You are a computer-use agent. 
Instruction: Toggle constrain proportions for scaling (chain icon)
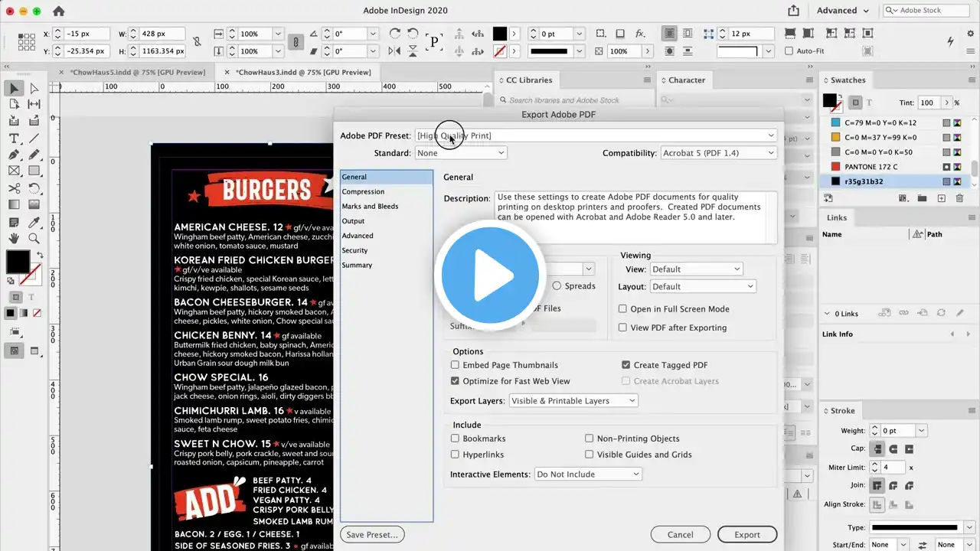[x=297, y=42]
